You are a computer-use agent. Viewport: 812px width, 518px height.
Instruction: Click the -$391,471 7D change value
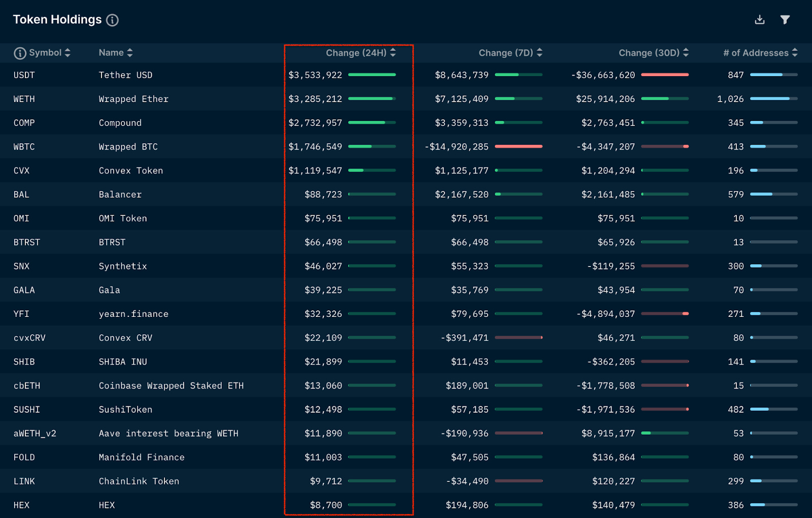[x=464, y=338]
